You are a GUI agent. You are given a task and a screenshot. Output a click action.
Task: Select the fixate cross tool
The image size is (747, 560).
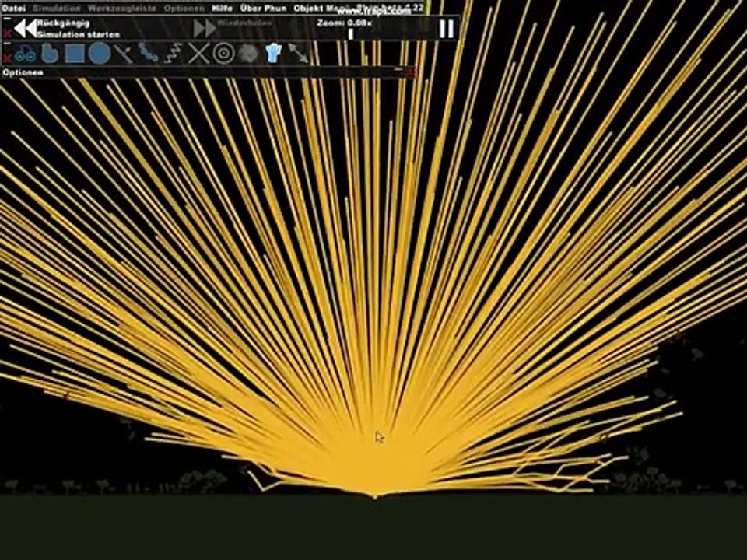tap(198, 54)
